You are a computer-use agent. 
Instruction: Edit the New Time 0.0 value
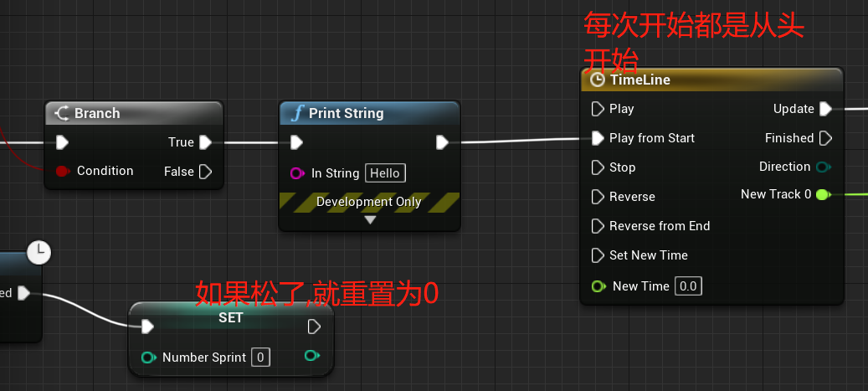pyautogui.click(x=688, y=286)
